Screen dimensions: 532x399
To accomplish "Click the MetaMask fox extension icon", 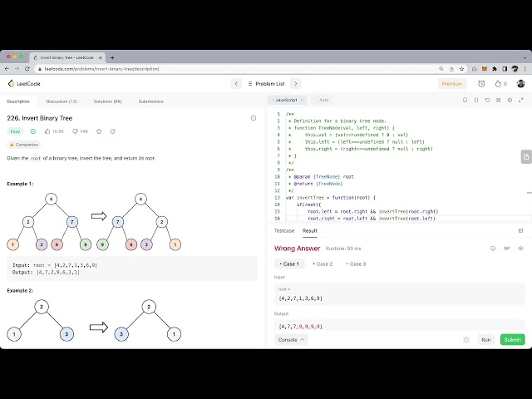I will pyautogui.click(x=485, y=69).
